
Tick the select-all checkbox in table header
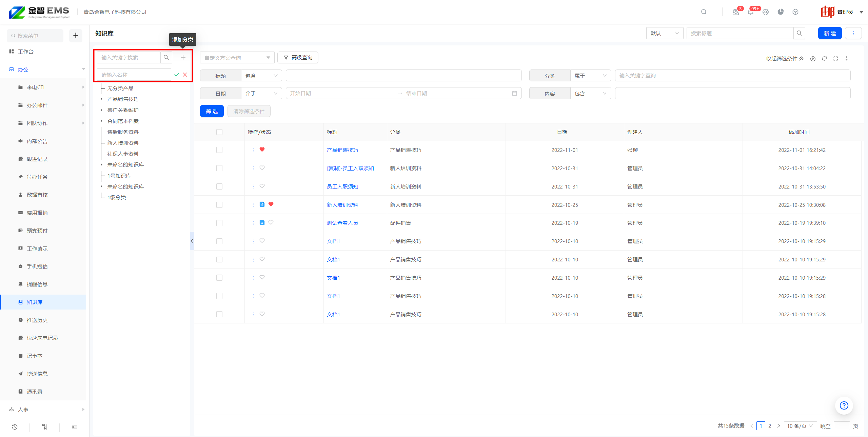[x=219, y=132]
